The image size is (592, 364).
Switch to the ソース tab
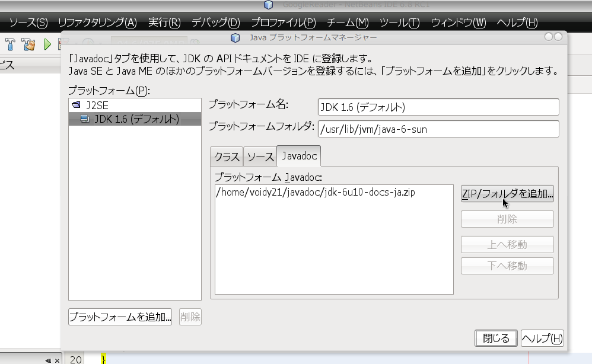[260, 157]
